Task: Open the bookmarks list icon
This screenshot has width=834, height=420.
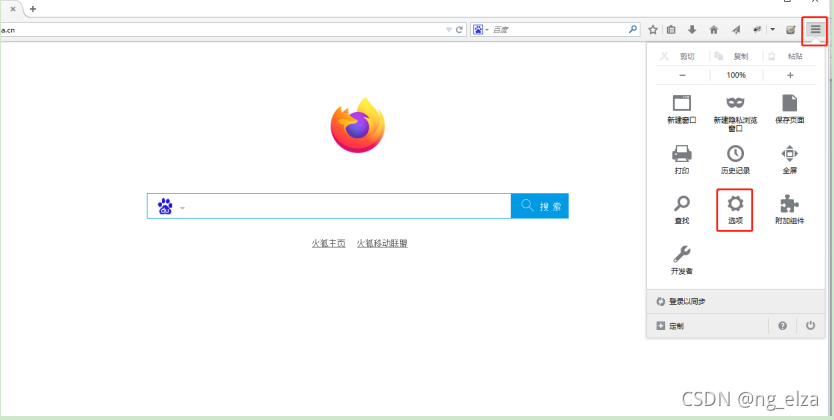Action: pyautogui.click(x=671, y=30)
